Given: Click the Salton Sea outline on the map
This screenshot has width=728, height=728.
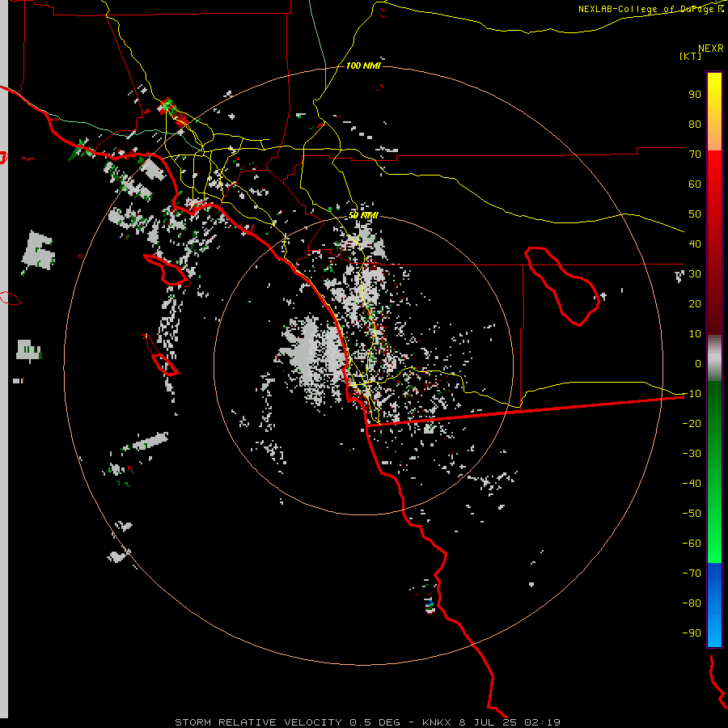Looking at the screenshot, I should coord(562,286).
